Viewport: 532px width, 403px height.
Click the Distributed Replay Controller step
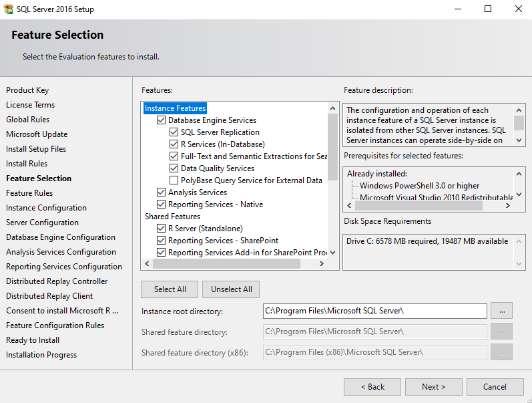pos(57,281)
